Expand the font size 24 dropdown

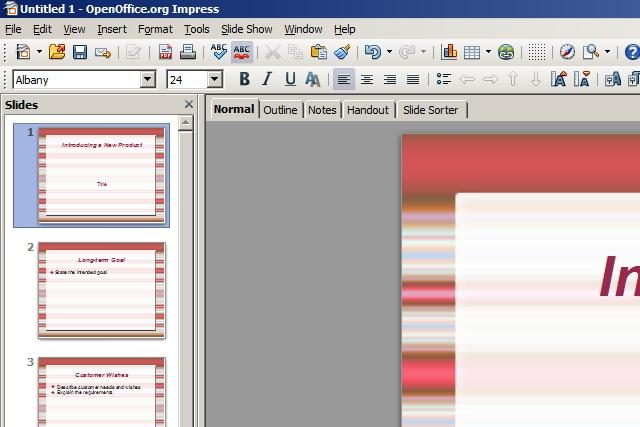click(x=215, y=79)
